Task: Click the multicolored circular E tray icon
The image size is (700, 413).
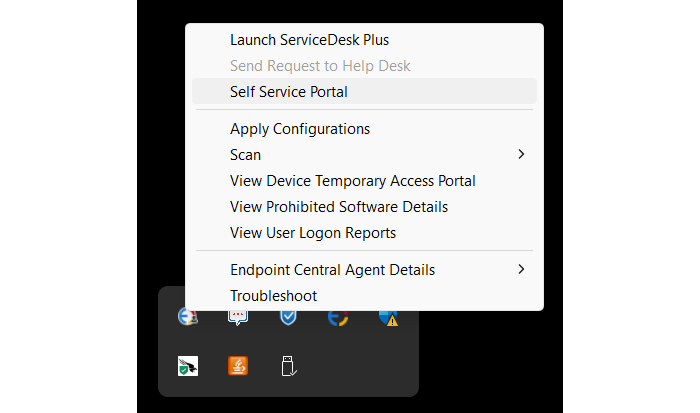Action: pos(339,317)
